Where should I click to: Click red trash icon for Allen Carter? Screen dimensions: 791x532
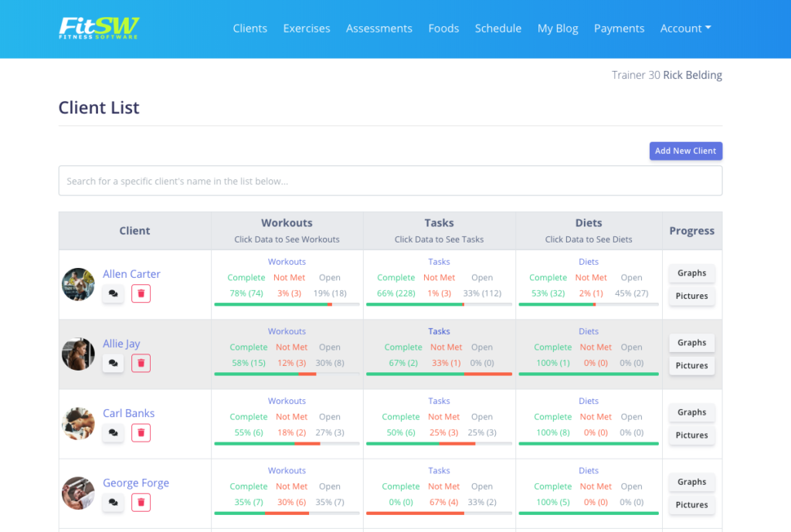[141, 293]
